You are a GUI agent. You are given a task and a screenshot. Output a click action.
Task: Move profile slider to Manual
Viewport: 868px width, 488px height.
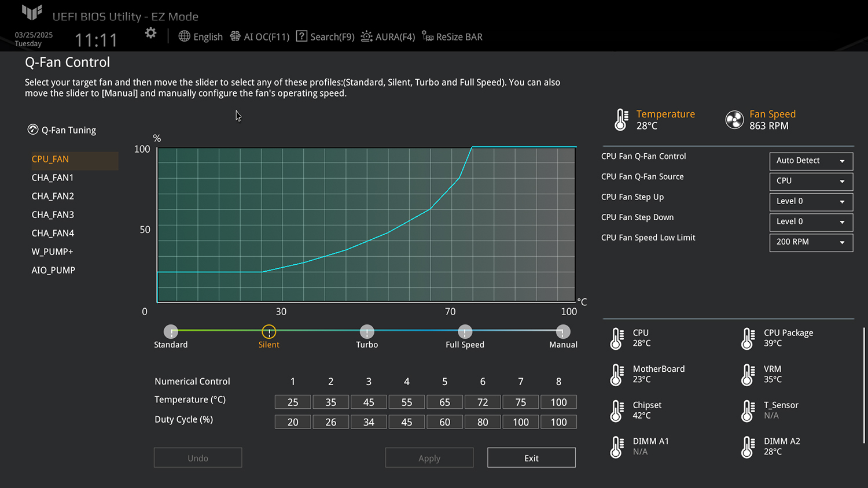click(x=562, y=332)
